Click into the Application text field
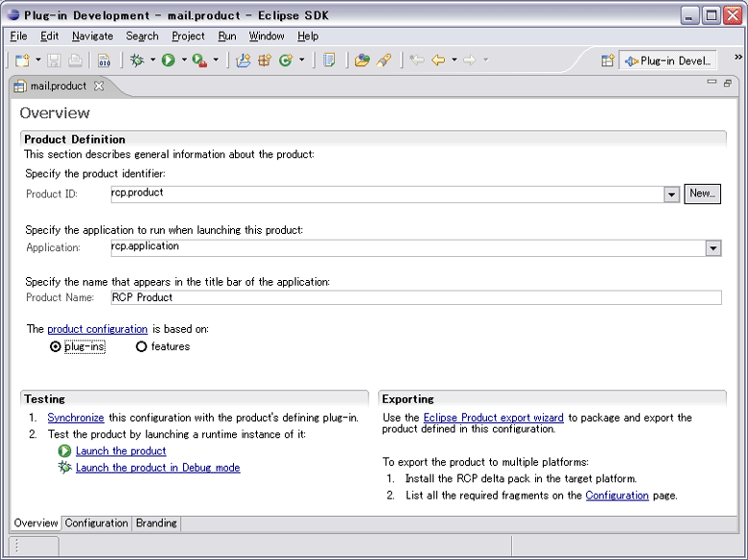Image resolution: width=748 pixels, height=560 pixels. point(408,247)
